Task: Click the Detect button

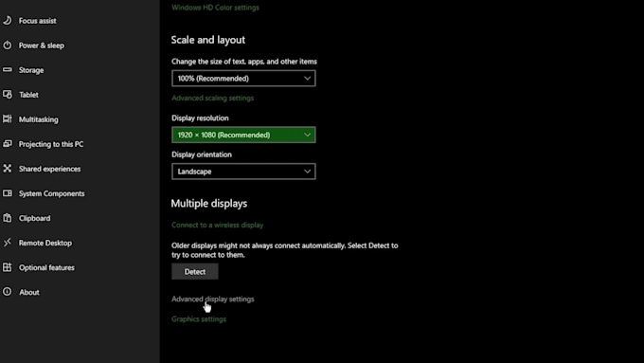Action: 195,272
